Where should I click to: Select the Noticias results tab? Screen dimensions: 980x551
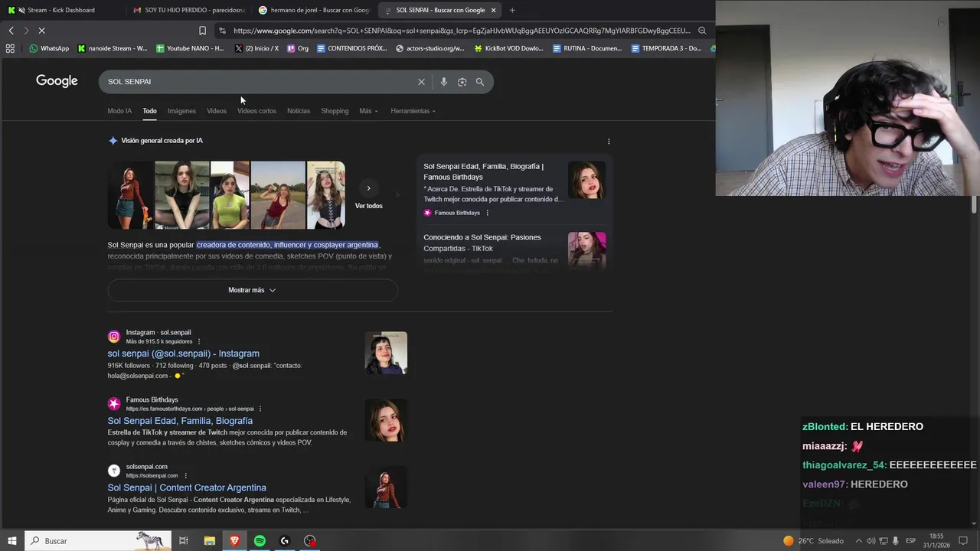pos(299,111)
